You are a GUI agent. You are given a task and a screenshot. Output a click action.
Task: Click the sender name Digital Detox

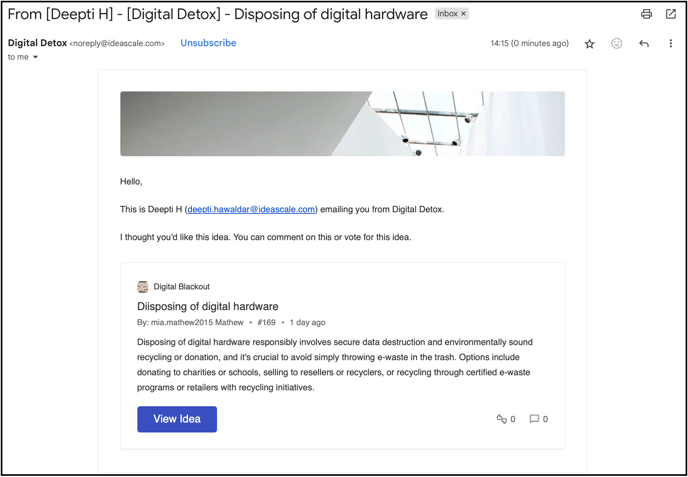click(x=37, y=43)
